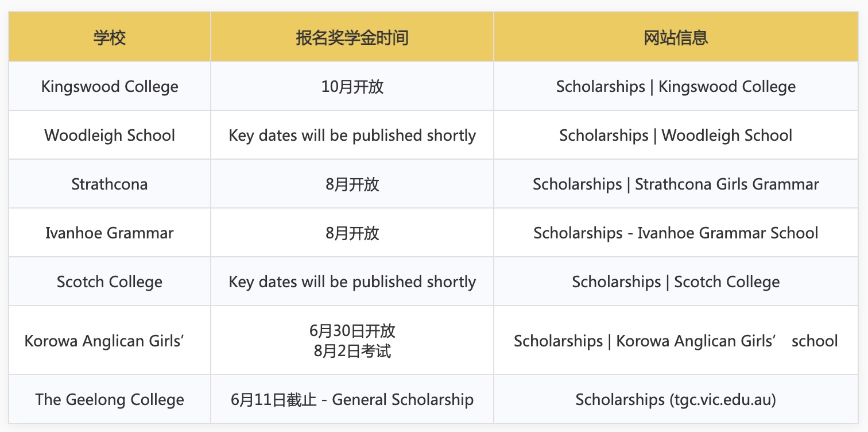Viewport: 868px width, 432px height.
Task: Click the Strathcona school name cell
Action: 110,184
